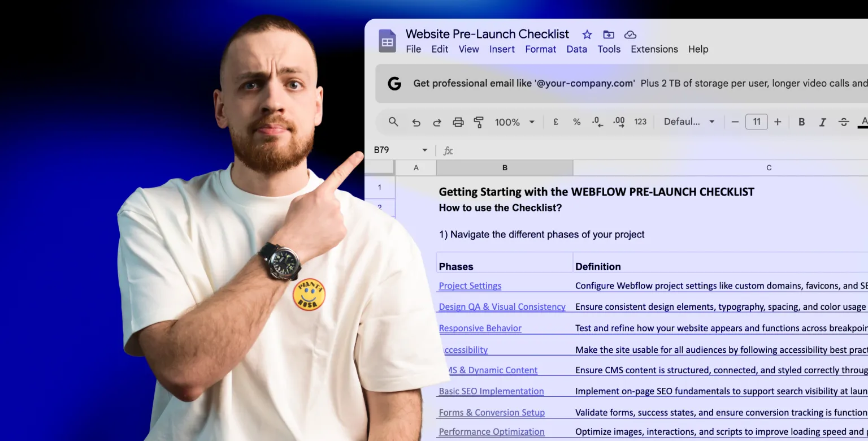
Task: Open the View menu
Action: pyautogui.click(x=468, y=49)
